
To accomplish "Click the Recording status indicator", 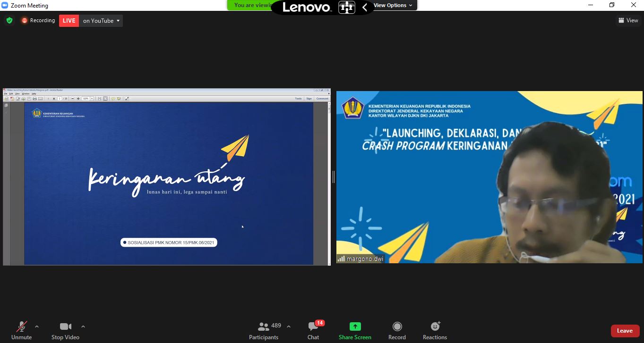I will (38, 21).
